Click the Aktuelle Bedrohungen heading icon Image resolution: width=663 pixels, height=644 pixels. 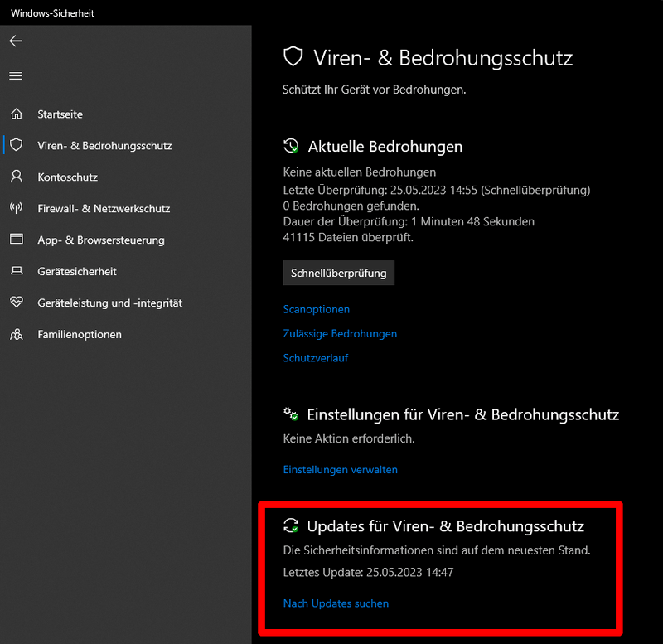point(291,146)
